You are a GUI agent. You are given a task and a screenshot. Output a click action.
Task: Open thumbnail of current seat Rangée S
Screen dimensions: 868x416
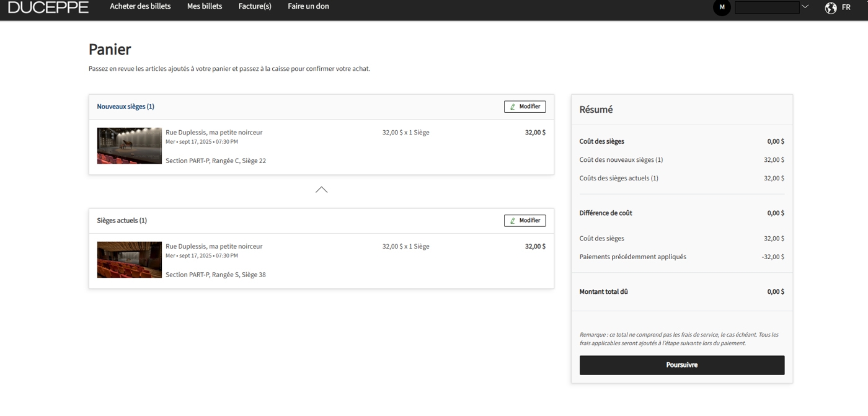(129, 260)
